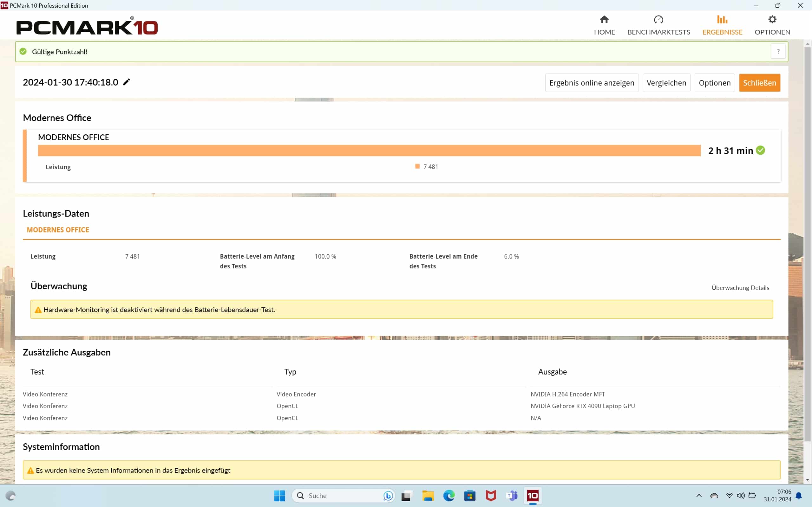Image resolution: width=812 pixels, height=507 pixels.
Task: Switch to Modernes Office data tab
Action: click(x=58, y=230)
